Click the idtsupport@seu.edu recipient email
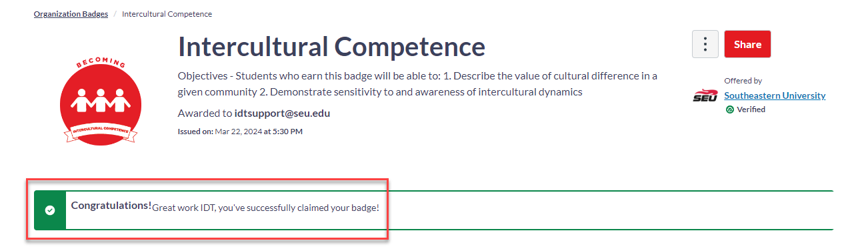Image resolution: width=868 pixels, height=247 pixels. click(x=282, y=113)
